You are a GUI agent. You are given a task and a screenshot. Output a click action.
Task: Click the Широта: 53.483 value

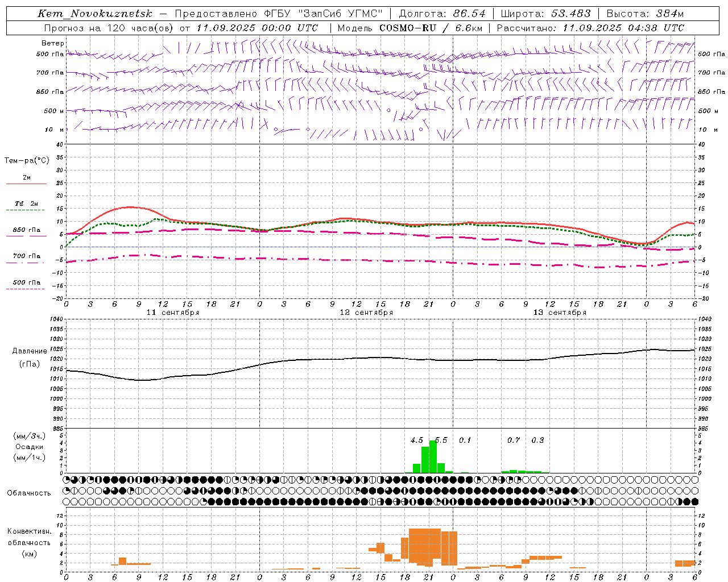point(545,14)
